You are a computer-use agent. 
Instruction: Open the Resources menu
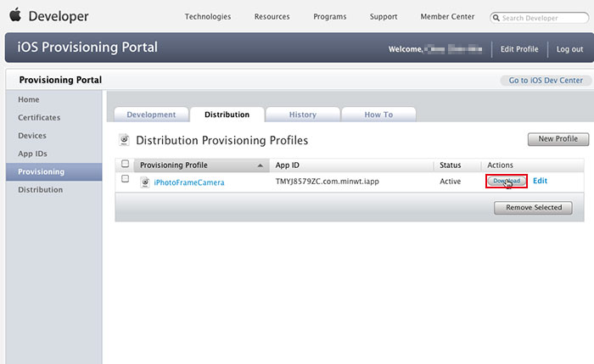point(272,17)
